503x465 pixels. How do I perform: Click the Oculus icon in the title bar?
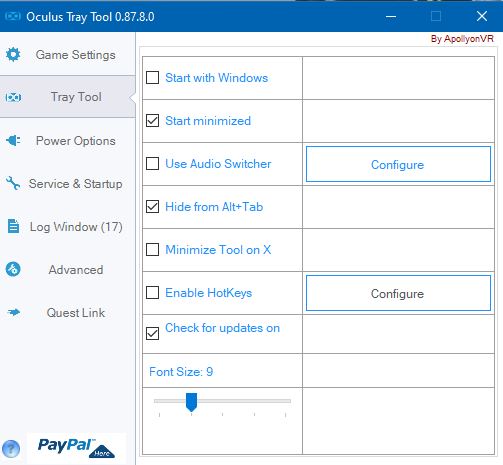[x=13, y=16]
